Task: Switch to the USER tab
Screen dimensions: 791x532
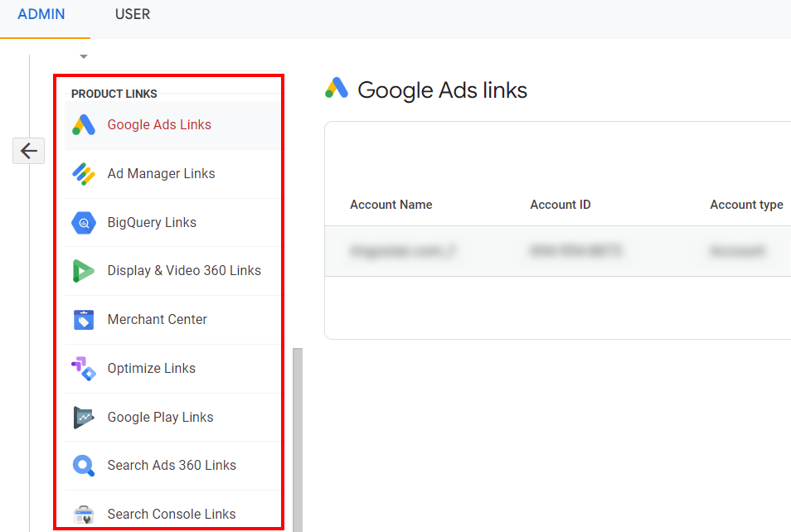Action: (x=133, y=14)
